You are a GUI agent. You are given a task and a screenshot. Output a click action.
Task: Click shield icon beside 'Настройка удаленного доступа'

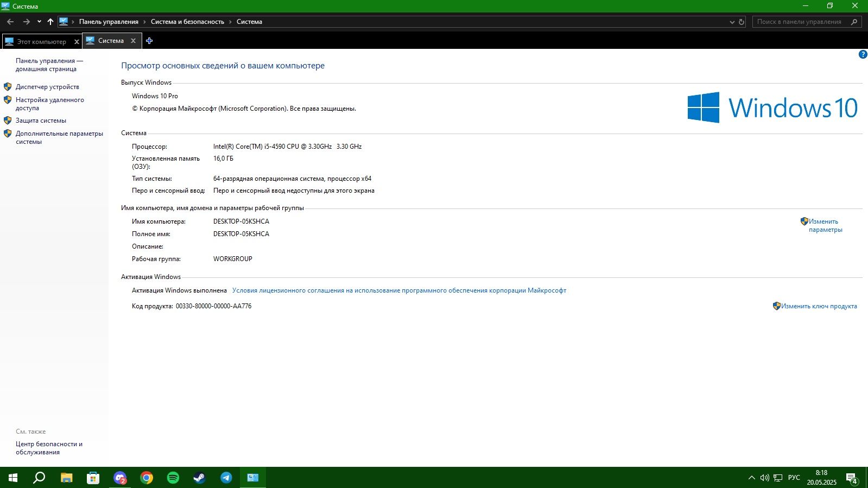[8, 100]
